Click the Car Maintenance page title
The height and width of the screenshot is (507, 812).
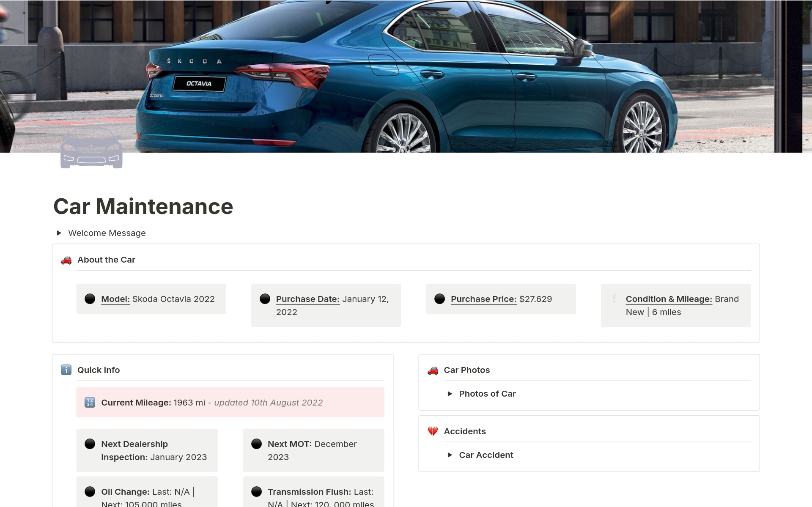(143, 206)
